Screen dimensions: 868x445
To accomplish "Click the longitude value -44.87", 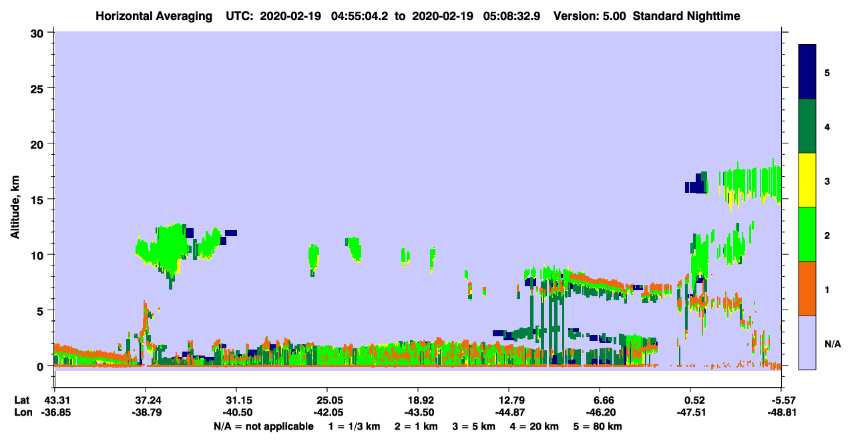I will [509, 413].
